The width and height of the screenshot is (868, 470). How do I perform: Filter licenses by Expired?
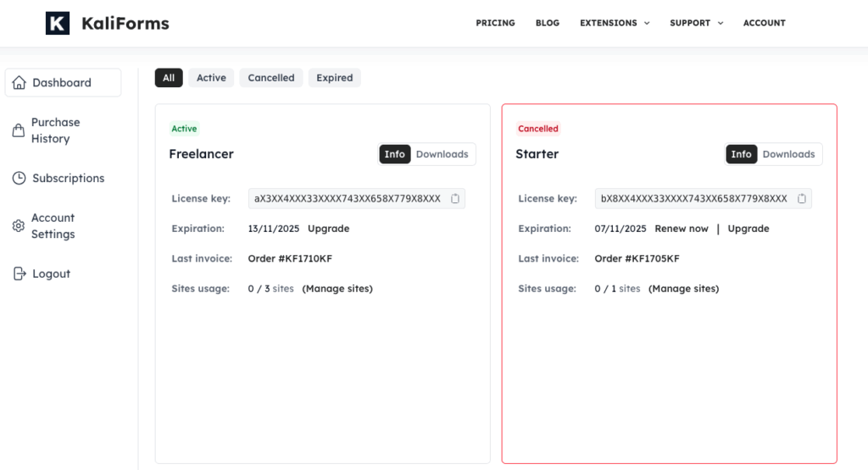[x=334, y=78]
